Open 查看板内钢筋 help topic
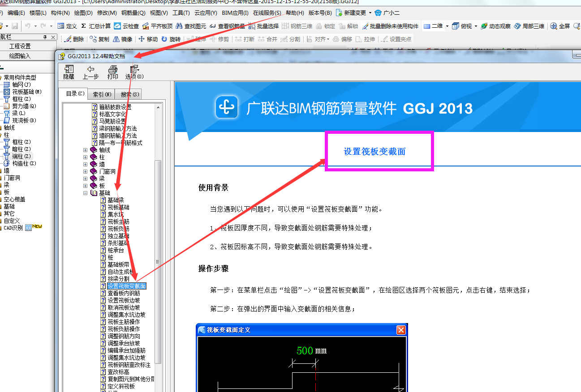 [x=124, y=293]
